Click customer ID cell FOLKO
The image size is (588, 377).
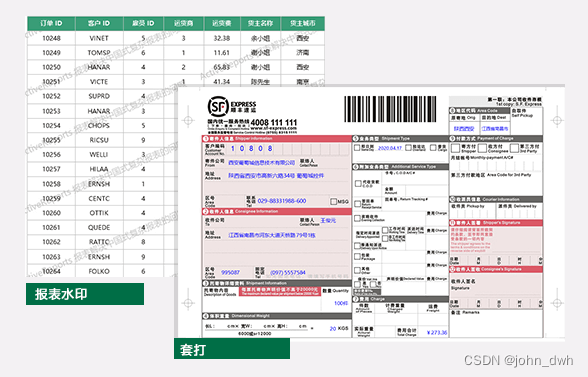pyautogui.click(x=99, y=271)
